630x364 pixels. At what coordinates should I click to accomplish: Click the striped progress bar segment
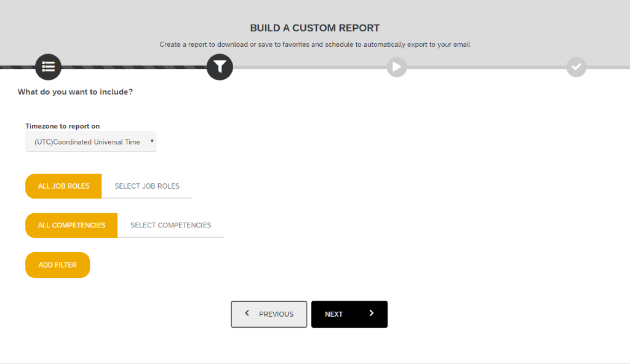[x=134, y=67]
